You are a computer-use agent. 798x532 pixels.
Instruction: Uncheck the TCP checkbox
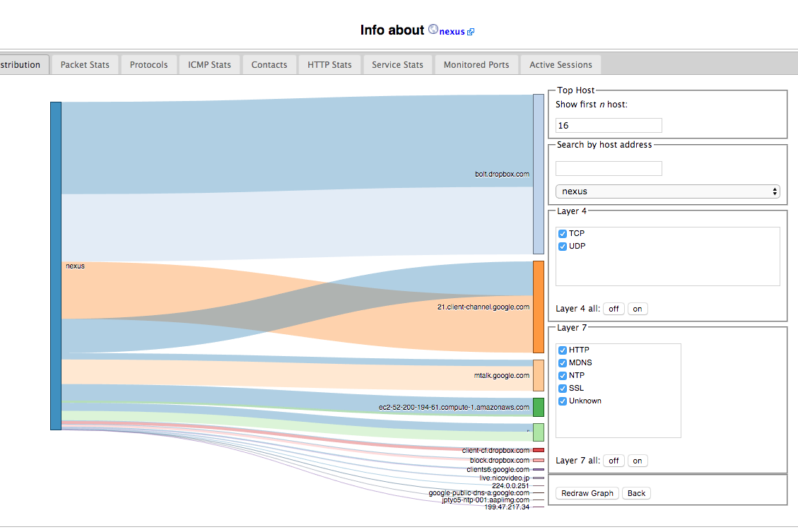pyautogui.click(x=563, y=234)
